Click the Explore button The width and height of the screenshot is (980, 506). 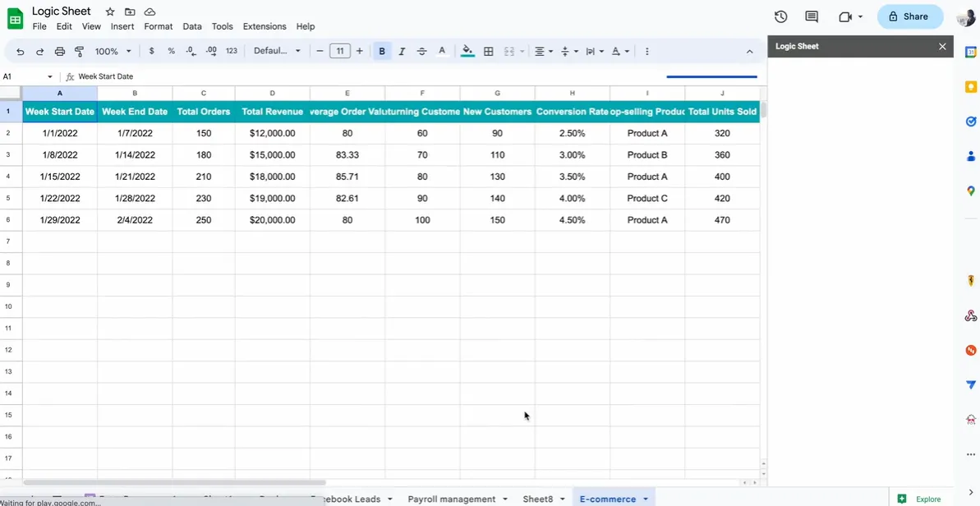click(x=920, y=499)
